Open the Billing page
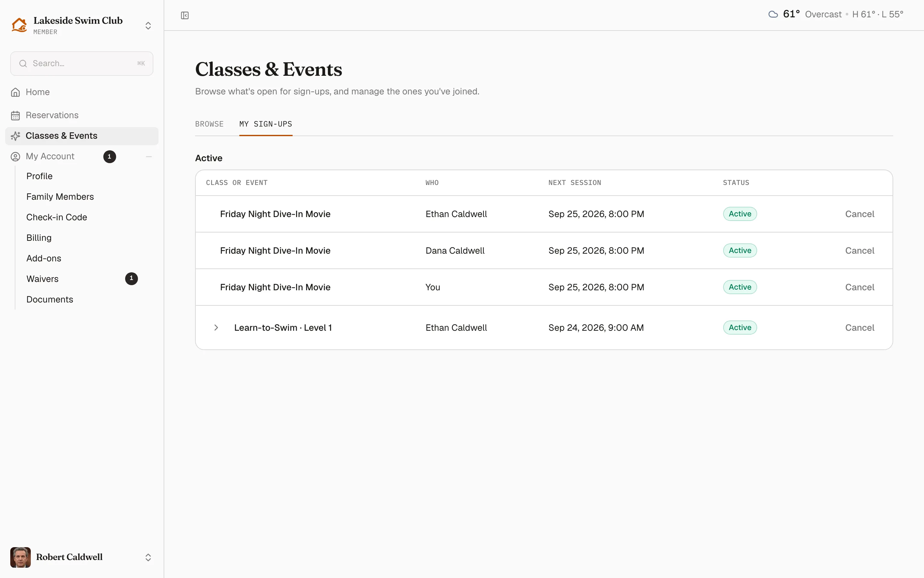Screen dimensions: 924x578 [39, 238]
